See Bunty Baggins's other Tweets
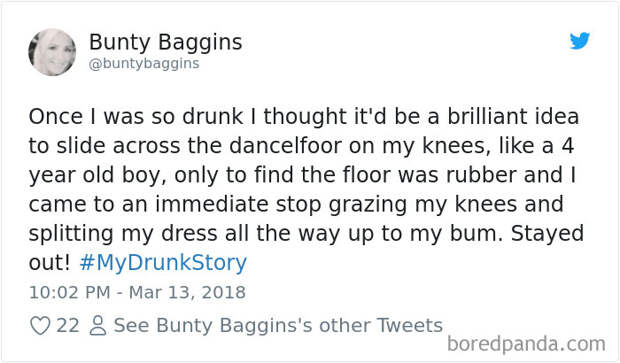Image resolution: width=620 pixels, height=363 pixels. (278, 326)
